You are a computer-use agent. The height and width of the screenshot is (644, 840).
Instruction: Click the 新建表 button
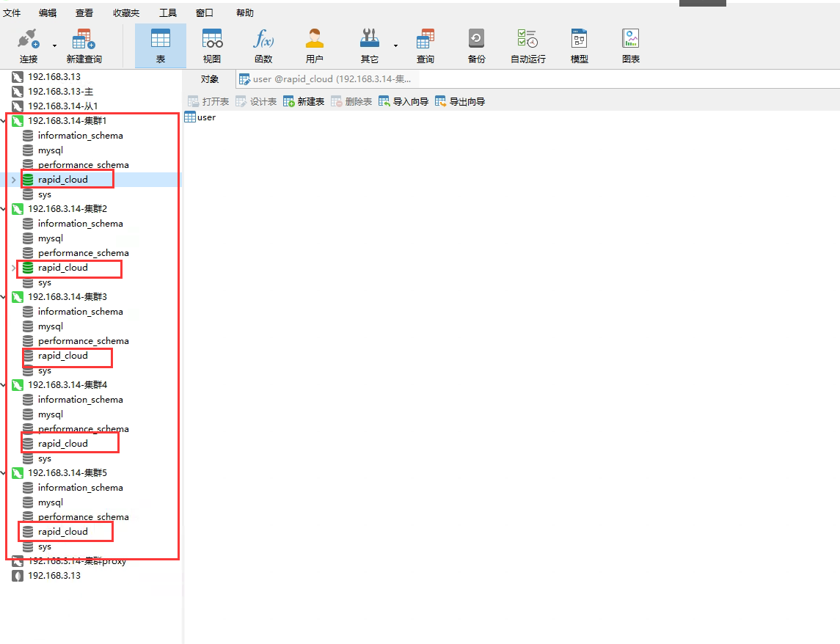[x=304, y=101]
